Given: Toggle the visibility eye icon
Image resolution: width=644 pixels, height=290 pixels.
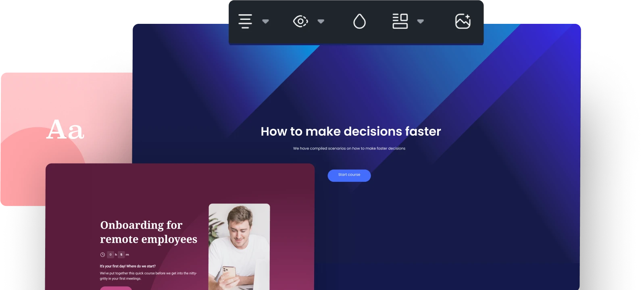Looking at the screenshot, I should click(300, 21).
